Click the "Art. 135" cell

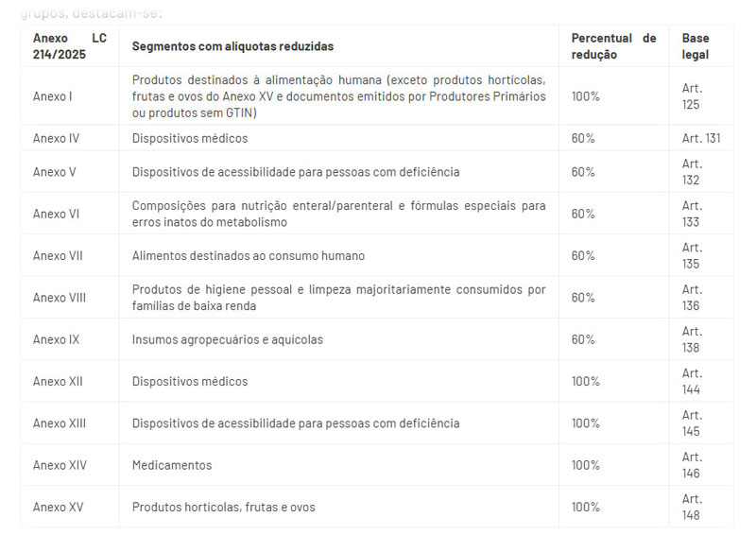[x=692, y=256]
